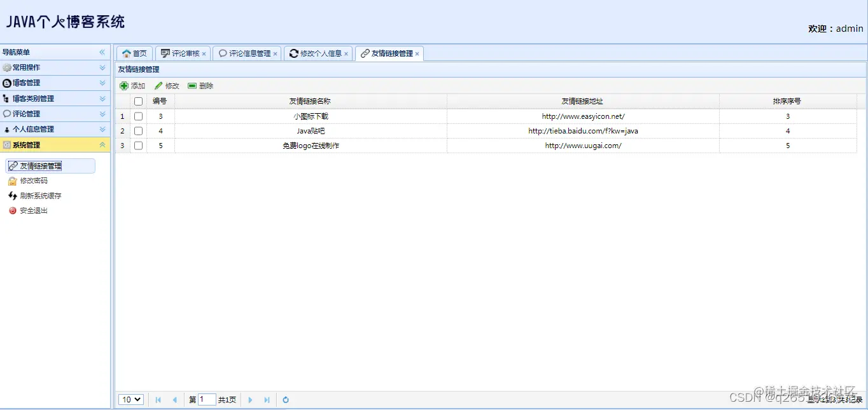The image size is (868, 410).
Task: Check the row for 免费logo在线制作
Action: [138, 146]
